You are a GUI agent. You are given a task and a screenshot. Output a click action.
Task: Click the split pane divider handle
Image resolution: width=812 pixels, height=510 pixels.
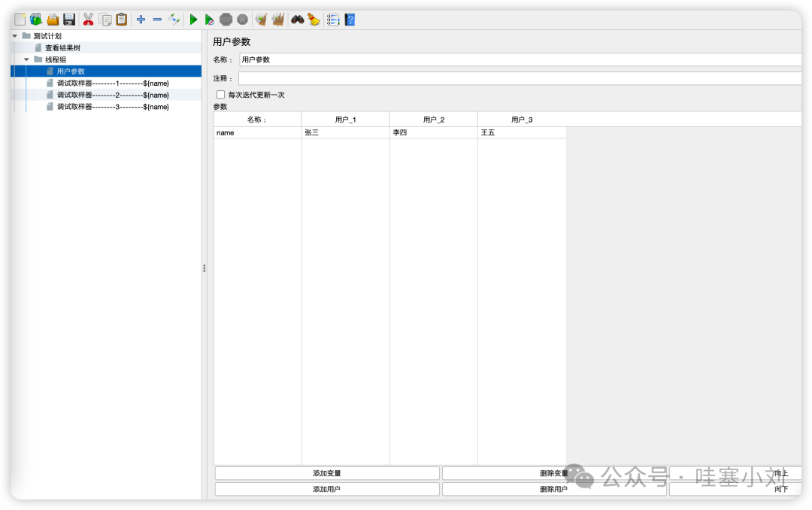204,268
